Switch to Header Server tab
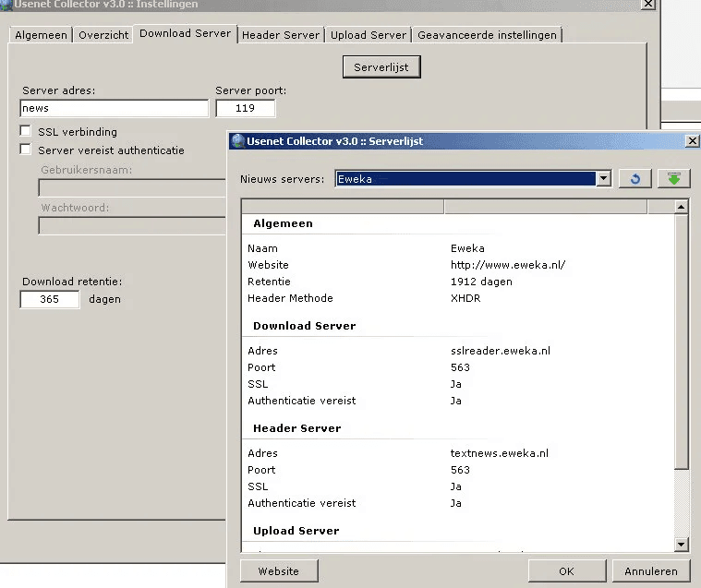This screenshot has width=701, height=588. click(x=281, y=35)
